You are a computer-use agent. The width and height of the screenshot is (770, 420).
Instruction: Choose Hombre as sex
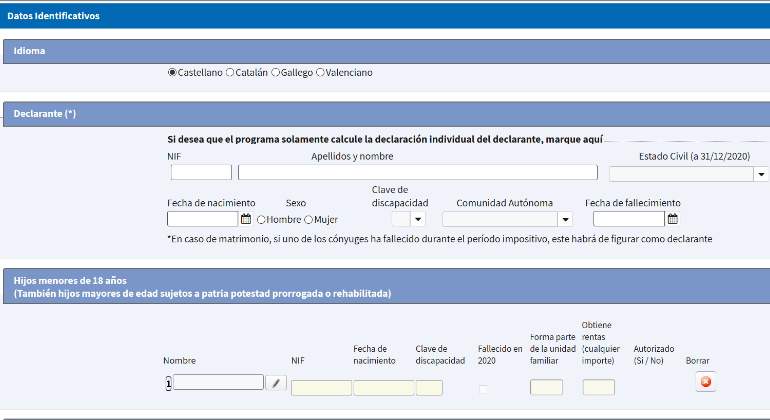click(x=261, y=220)
